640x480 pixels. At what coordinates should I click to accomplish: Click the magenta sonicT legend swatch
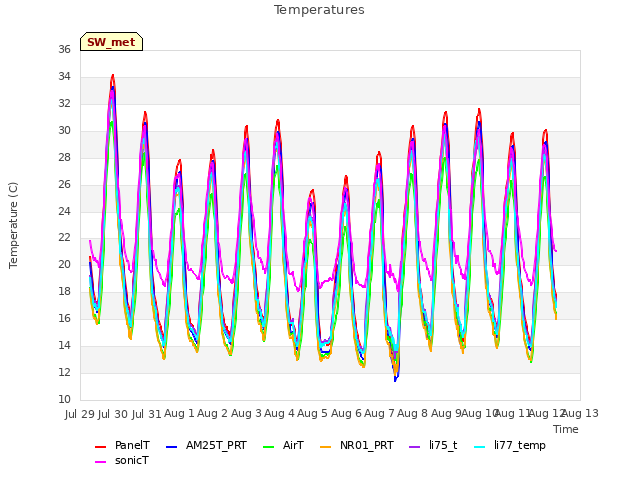(x=100, y=462)
